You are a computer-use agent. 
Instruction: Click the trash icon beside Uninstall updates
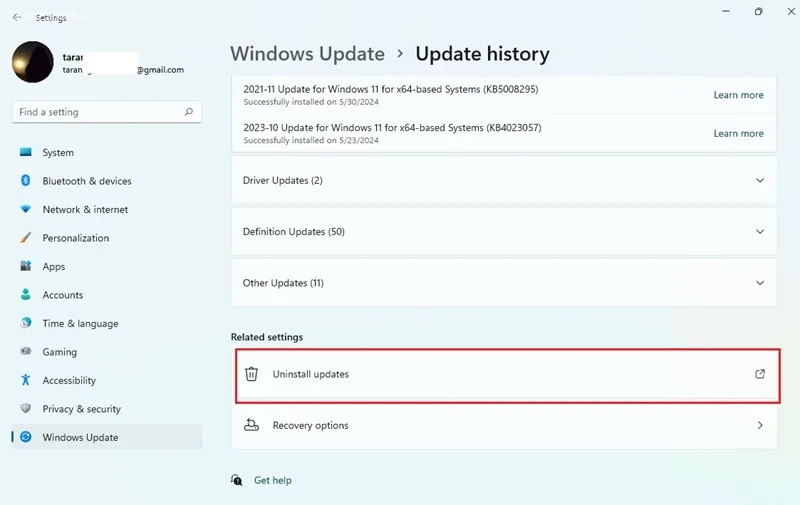point(251,374)
